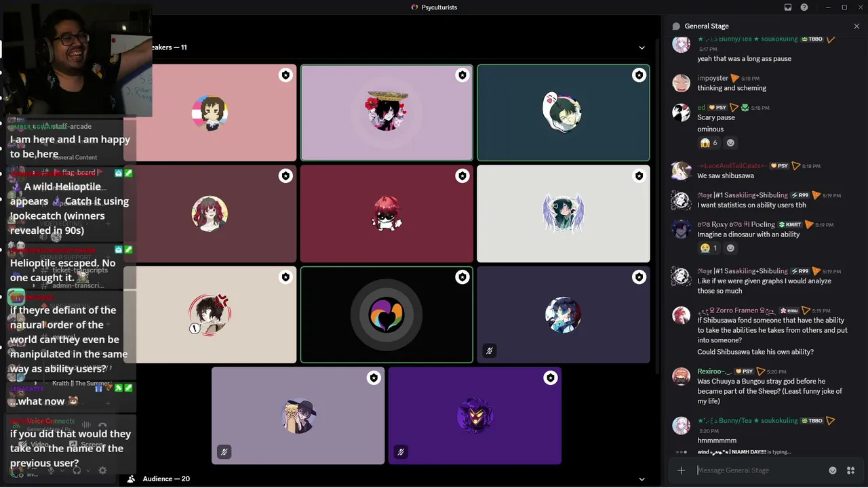The height and width of the screenshot is (488, 868).
Task: Click message 'yeah that was a long ass pause'
Action: point(745,59)
